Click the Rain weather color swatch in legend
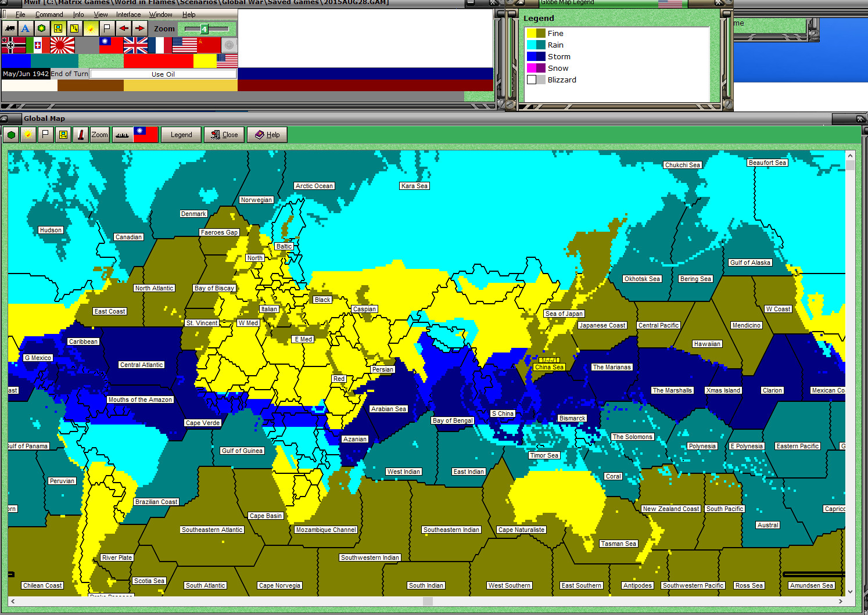The width and height of the screenshot is (868, 615). click(536, 45)
